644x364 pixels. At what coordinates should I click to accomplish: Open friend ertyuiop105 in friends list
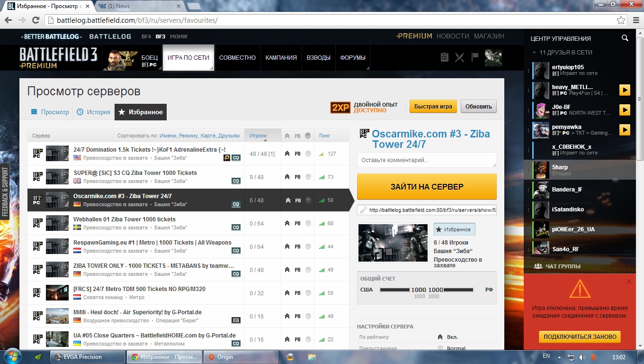tap(580, 70)
